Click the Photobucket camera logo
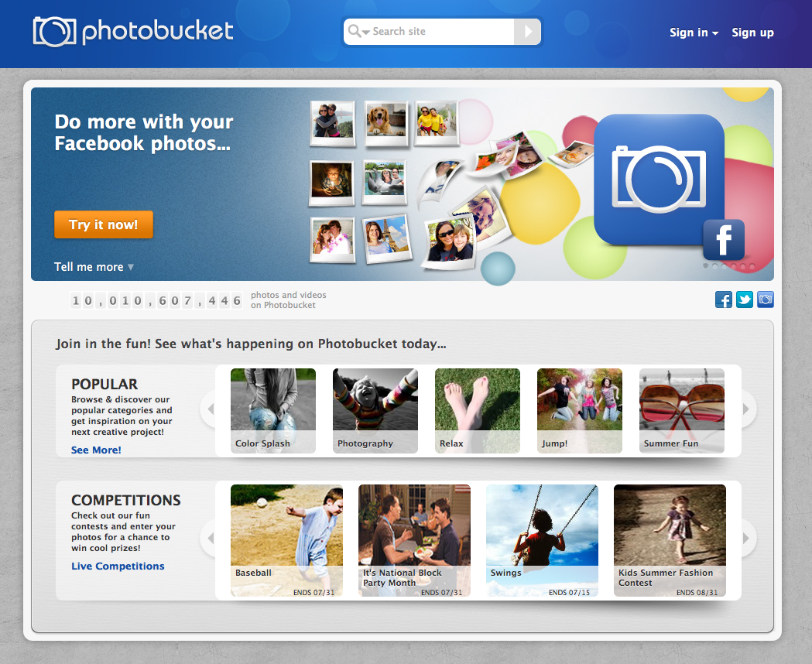Image resolution: width=812 pixels, height=664 pixels. point(54,32)
